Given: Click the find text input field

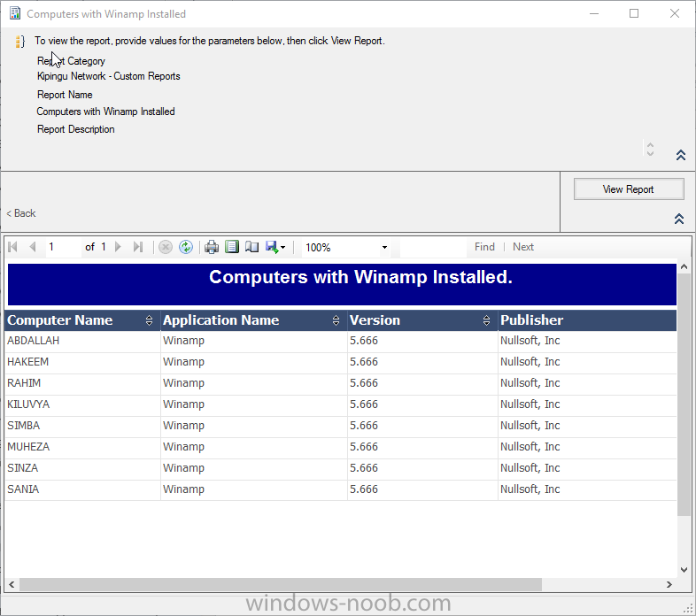Looking at the screenshot, I should click(x=432, y=248).
